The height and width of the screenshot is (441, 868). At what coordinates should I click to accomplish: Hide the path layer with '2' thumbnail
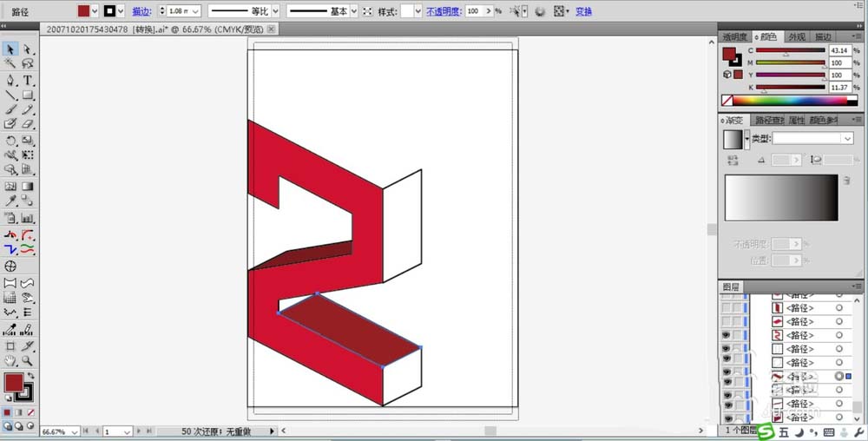[726, 335]
